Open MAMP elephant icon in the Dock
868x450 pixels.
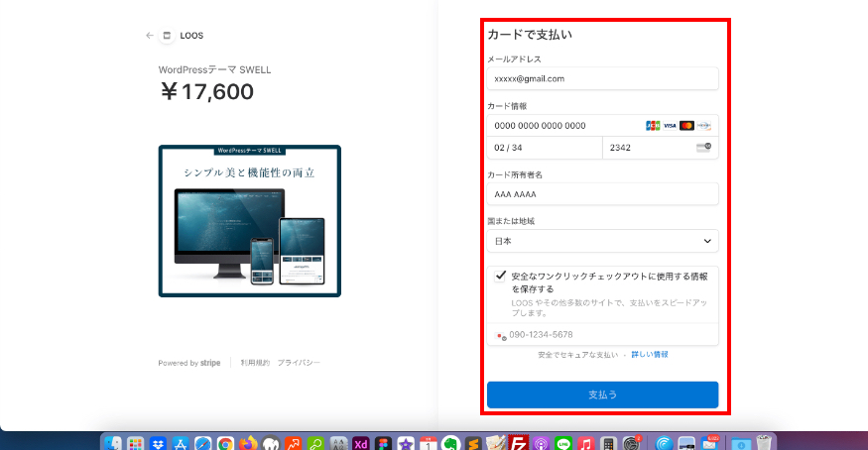point(271,443)
